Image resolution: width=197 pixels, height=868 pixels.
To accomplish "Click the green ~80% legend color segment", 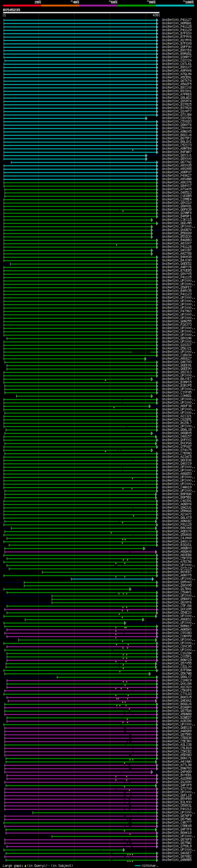I will [137, 6].
